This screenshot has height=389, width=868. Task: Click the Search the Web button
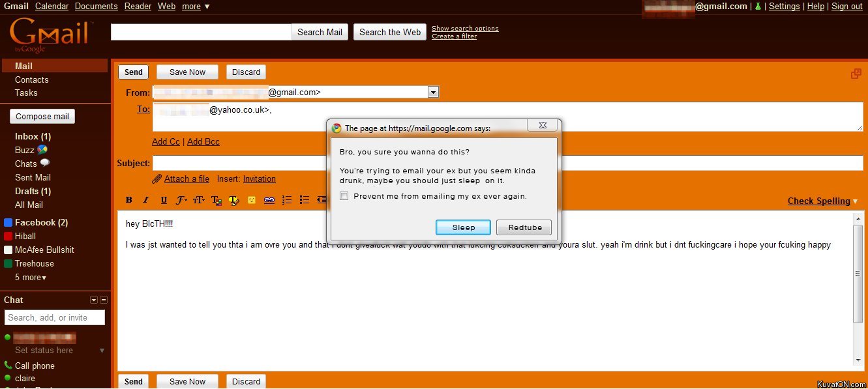point(390,32)
